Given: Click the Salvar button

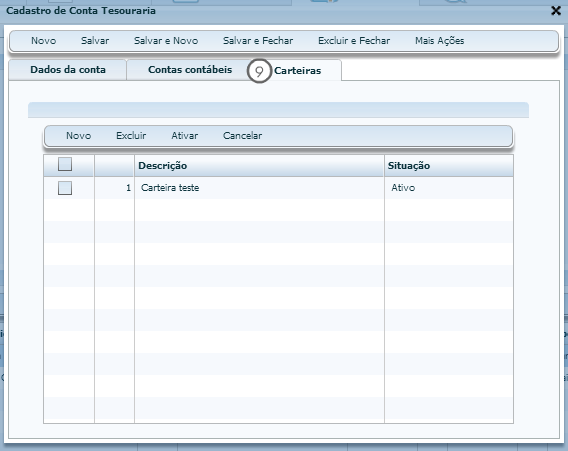Looking at the screenshot, I should tap(95, 41).
